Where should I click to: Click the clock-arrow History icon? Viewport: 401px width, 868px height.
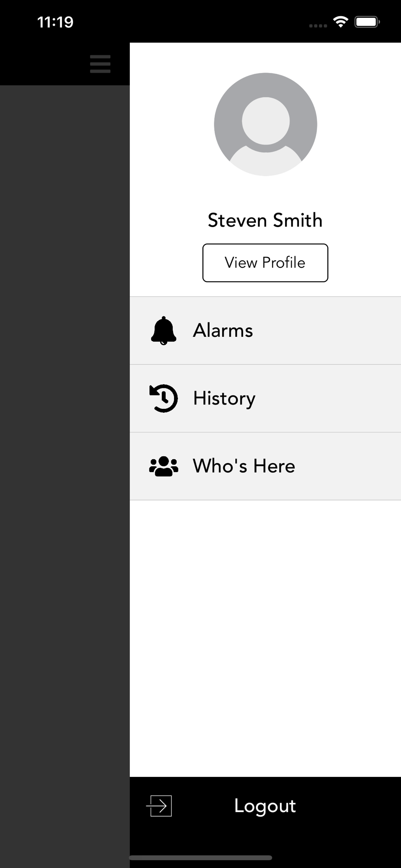coord(164,398)
